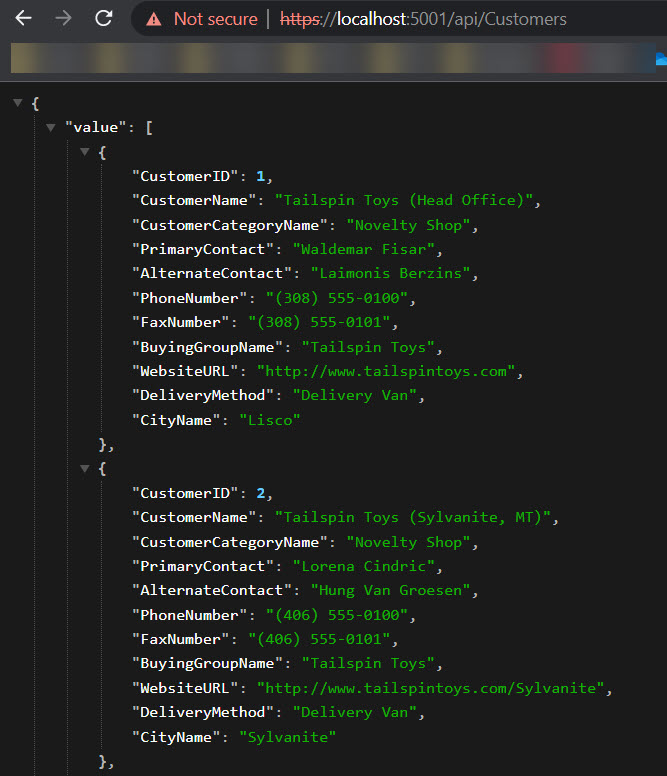Click "Lorena Cindric" primary contact value
Screen dimensions: 667x776
(x=364, y=566)
